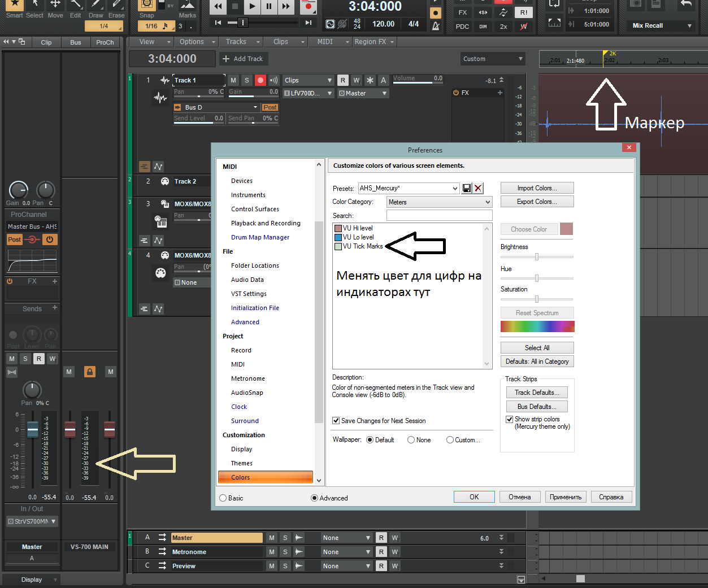Viewport: 708px width, 588px height.
Task: Go to end of project button
Action: [308, 23]
